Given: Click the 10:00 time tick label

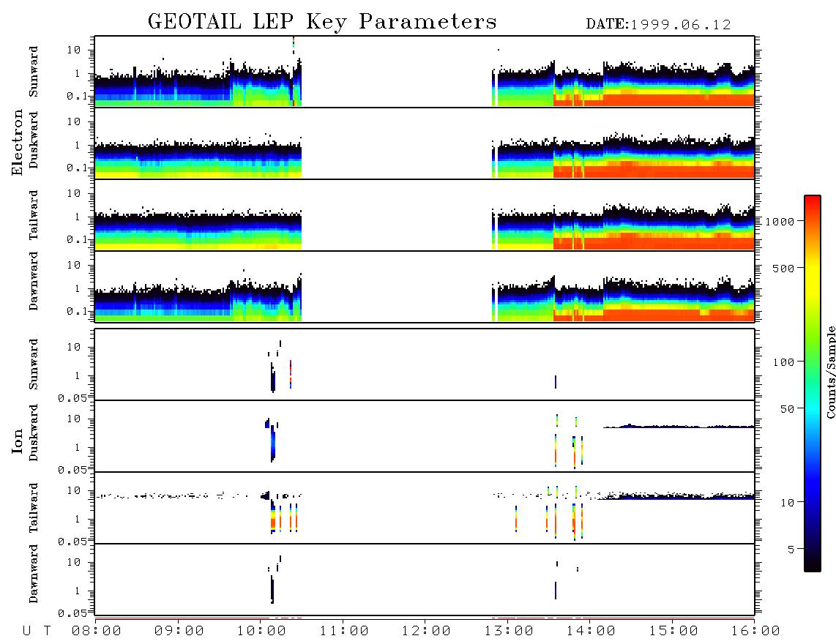Looking at the screenshot, I should coord(261,632).
